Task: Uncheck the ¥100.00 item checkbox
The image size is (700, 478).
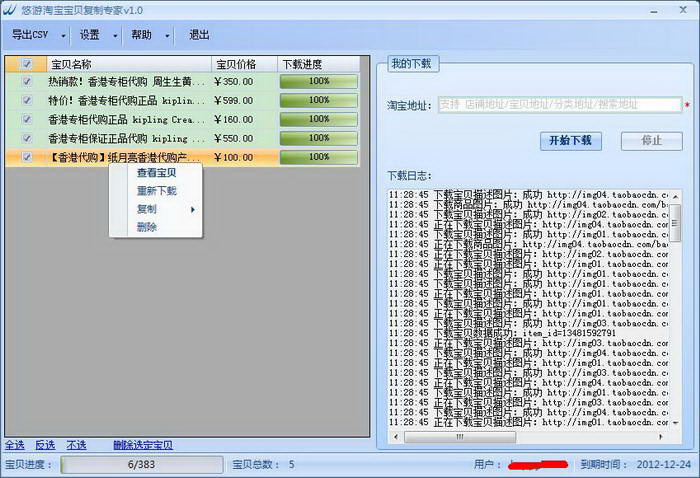Action: tap(27, 157)
